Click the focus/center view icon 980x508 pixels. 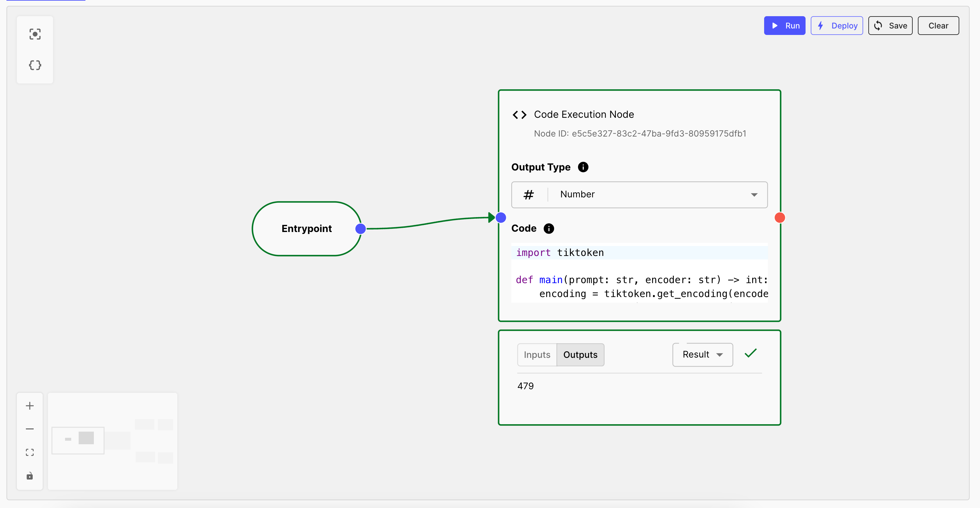click(35, 34)
